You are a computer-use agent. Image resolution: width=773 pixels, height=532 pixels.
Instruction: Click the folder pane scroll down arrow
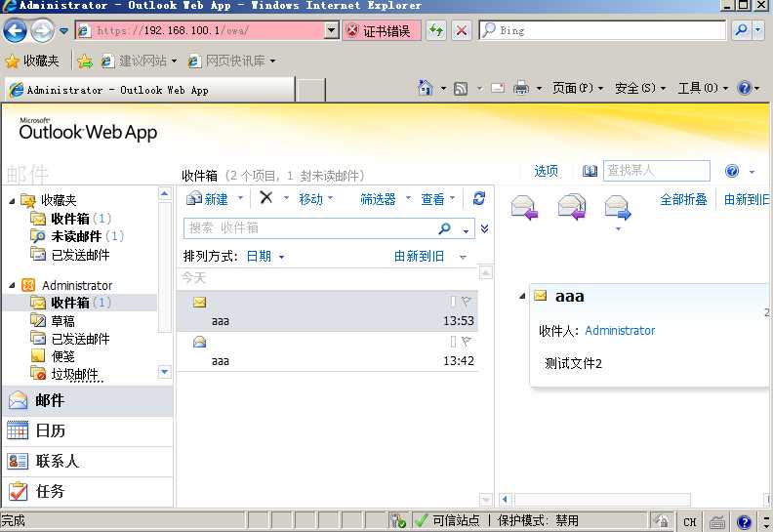[165, 372]
